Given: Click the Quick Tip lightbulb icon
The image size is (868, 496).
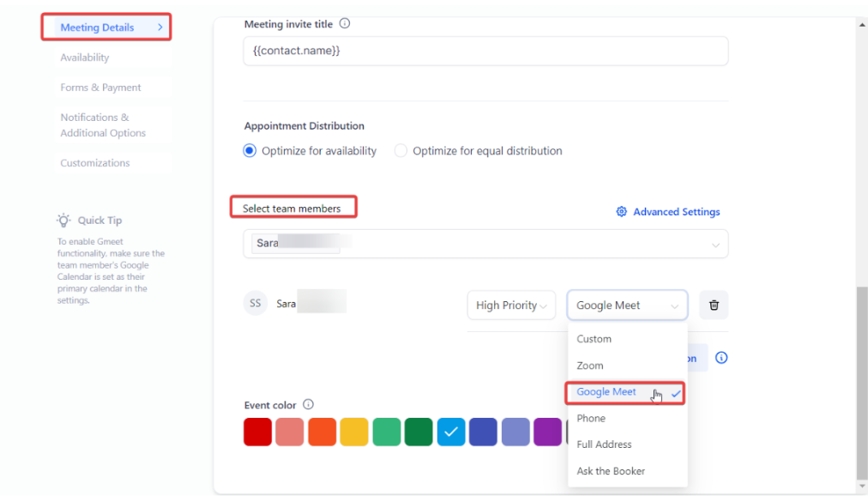Looking at the screenshot, I should click(x=64, y=221).
